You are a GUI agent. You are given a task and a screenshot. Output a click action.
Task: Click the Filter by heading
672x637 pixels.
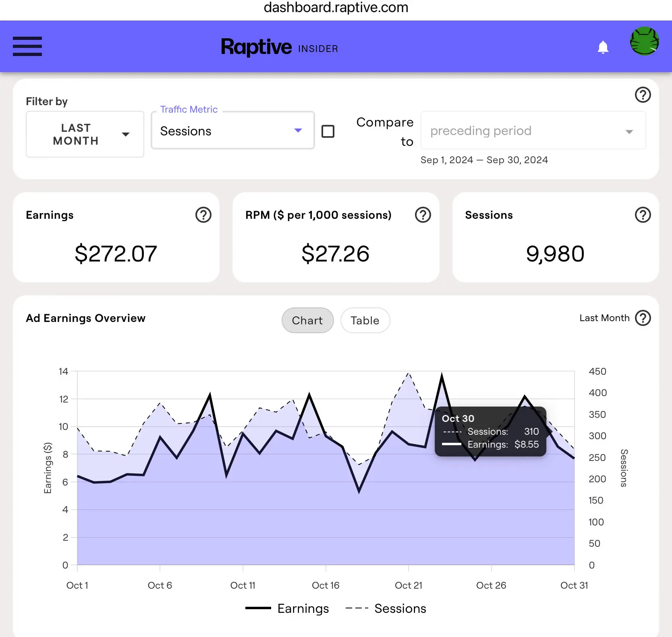[47, 102]
